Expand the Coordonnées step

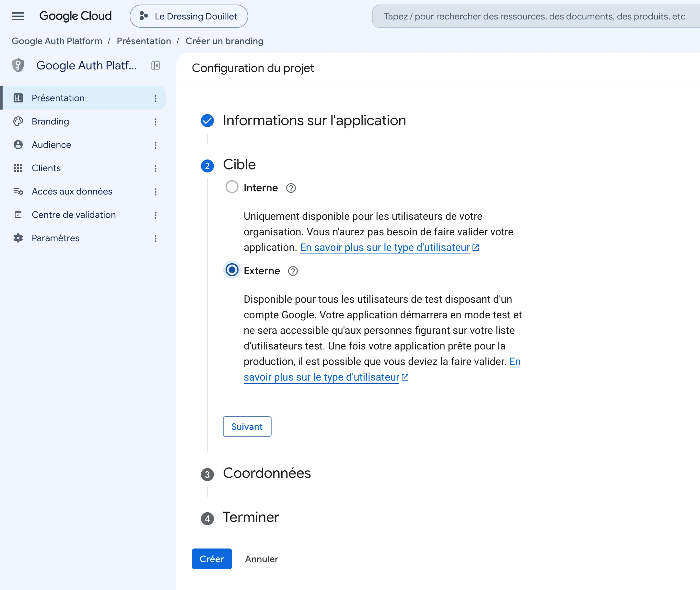click(x=267, y=473)
